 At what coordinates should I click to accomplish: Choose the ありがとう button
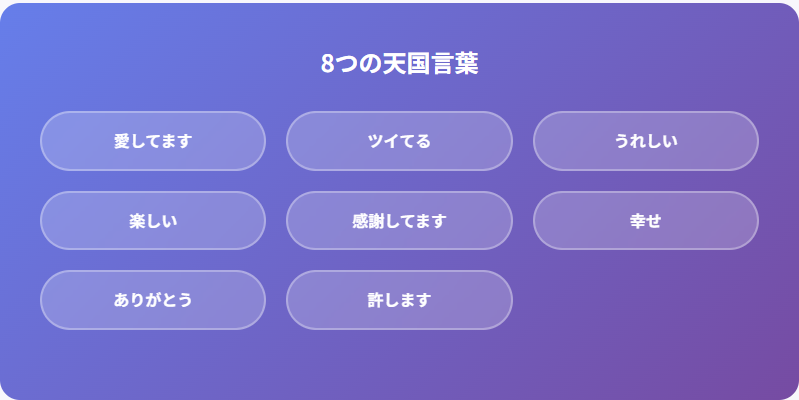[x=153, y=300]
